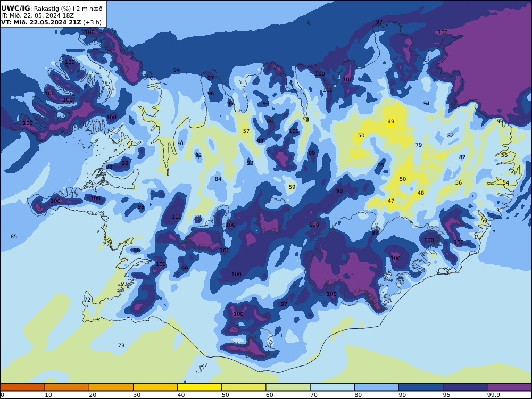Select the purple above-99.9 legend swatch
The image size is (532, 399).
click(x=509, y=387)
